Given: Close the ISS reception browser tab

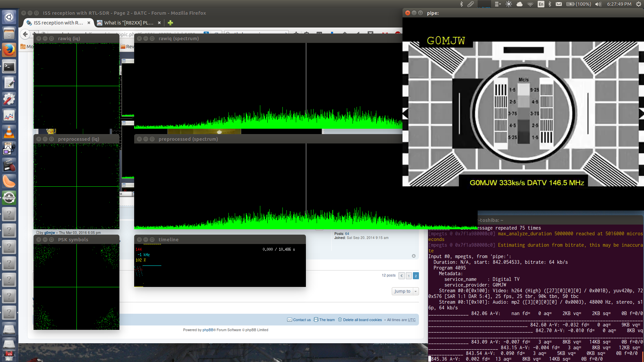Looking at the screenshot, I should [89, 23].
